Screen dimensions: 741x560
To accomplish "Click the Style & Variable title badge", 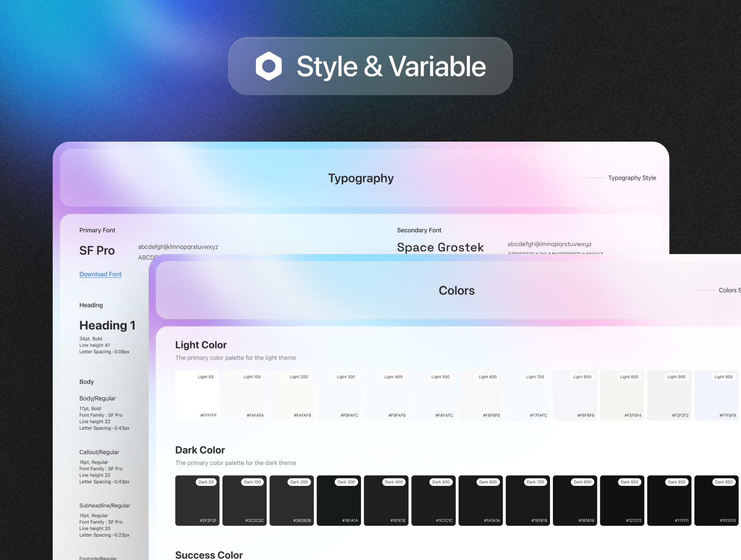I will coord(370,66).
